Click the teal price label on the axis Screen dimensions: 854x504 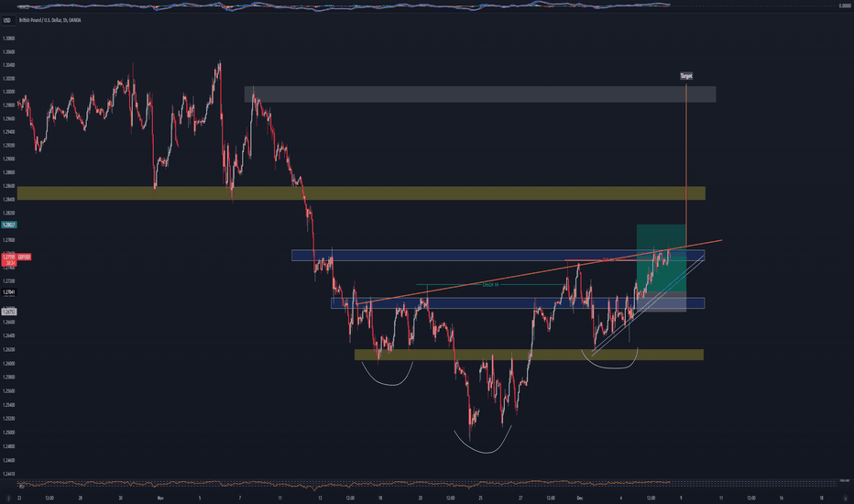click(x=9, y=225)
